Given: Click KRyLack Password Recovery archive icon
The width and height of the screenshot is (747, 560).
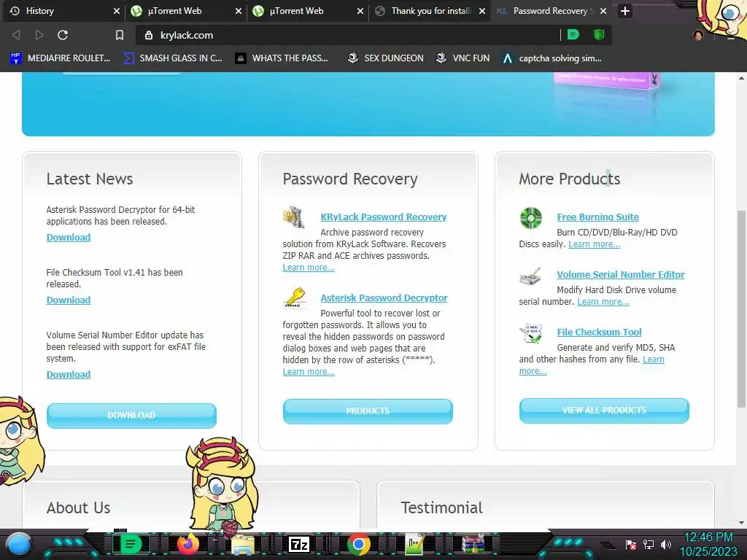Looking at the screenshot, I should coord(293,217).
